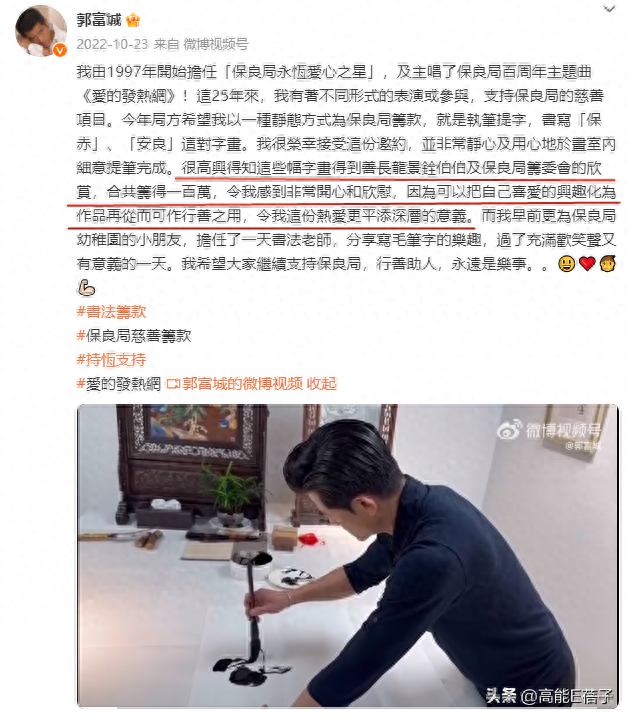
Task: Click the 2022-10-23 post date
Action: click(x=112, y=44)
